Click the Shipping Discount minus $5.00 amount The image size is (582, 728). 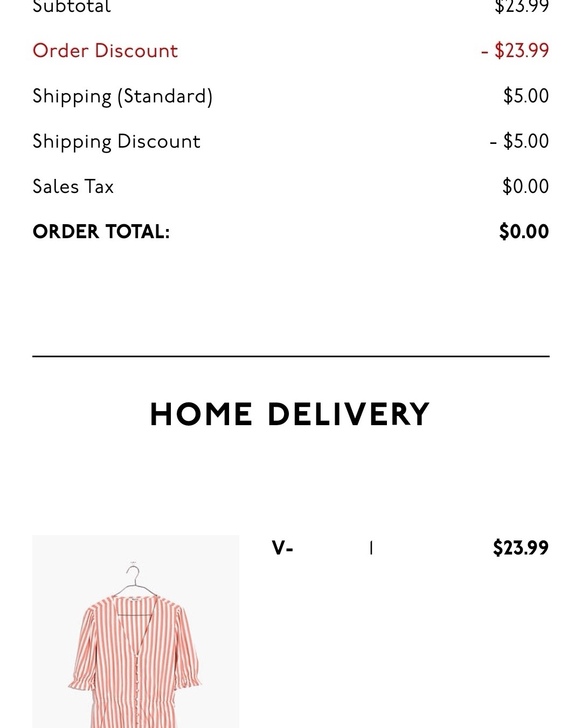click(x=519, y=141)
